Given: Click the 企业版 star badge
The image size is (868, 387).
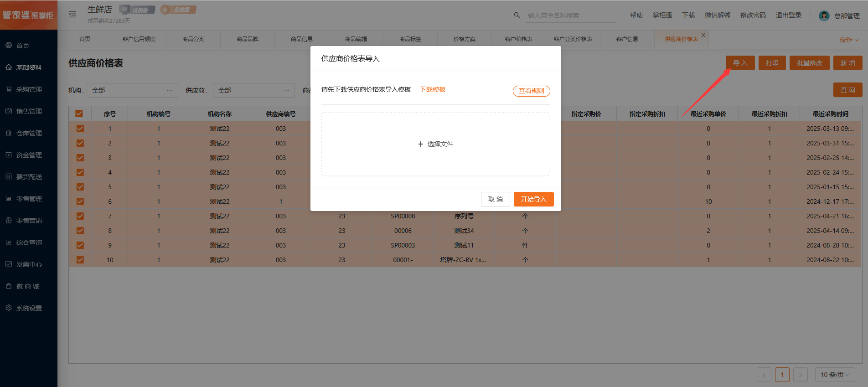Looking at the screenshot, I should click(x=178, y=10).
